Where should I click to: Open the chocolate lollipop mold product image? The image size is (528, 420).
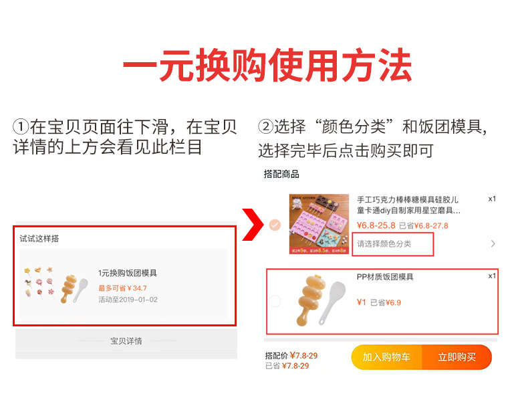click(x=319, y=224)
